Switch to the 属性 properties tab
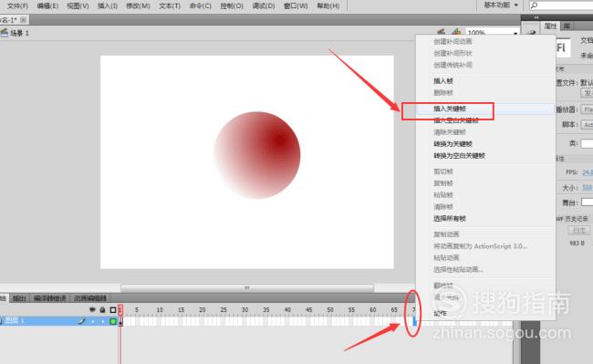The image size is (593, 364). pyautogui.click(x=551, y=26)
